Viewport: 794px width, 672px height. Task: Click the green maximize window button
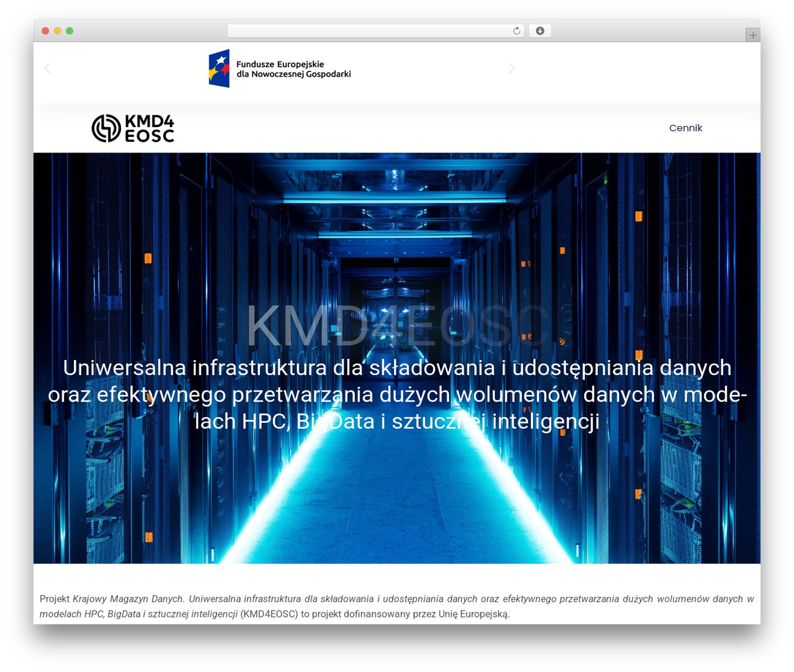click(x=69, y=31)
